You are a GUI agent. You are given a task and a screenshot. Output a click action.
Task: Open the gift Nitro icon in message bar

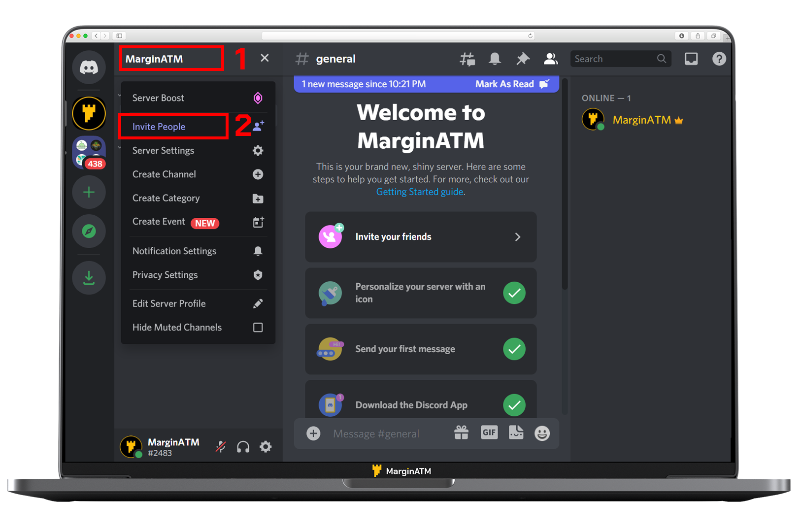(x=461, y=433)
